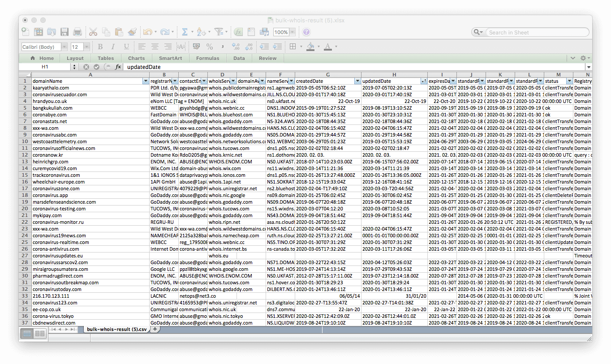The image size is (611, 364).
Task: Cut selection with the scissors icon
Action: tap(93, 32)
